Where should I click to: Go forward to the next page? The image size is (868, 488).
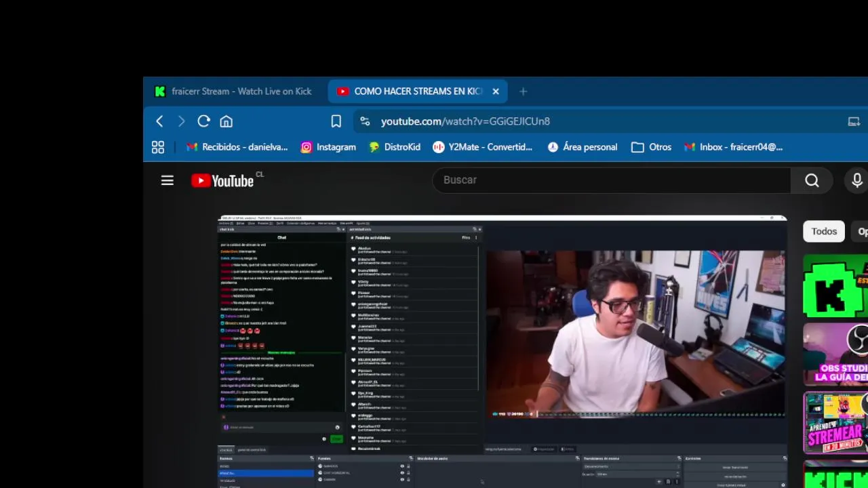(x=181, y=121)
